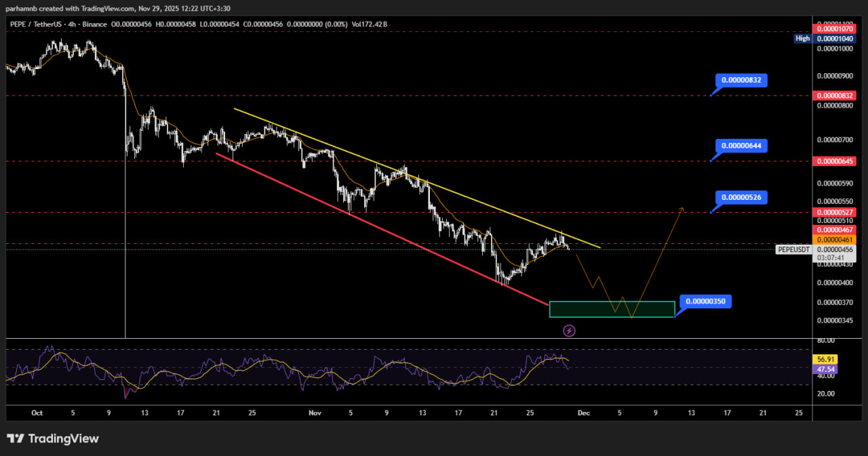Screen dimensions: 868x456
Task: Select the 0.00000526 blue callout label
Action: [741, 197]
